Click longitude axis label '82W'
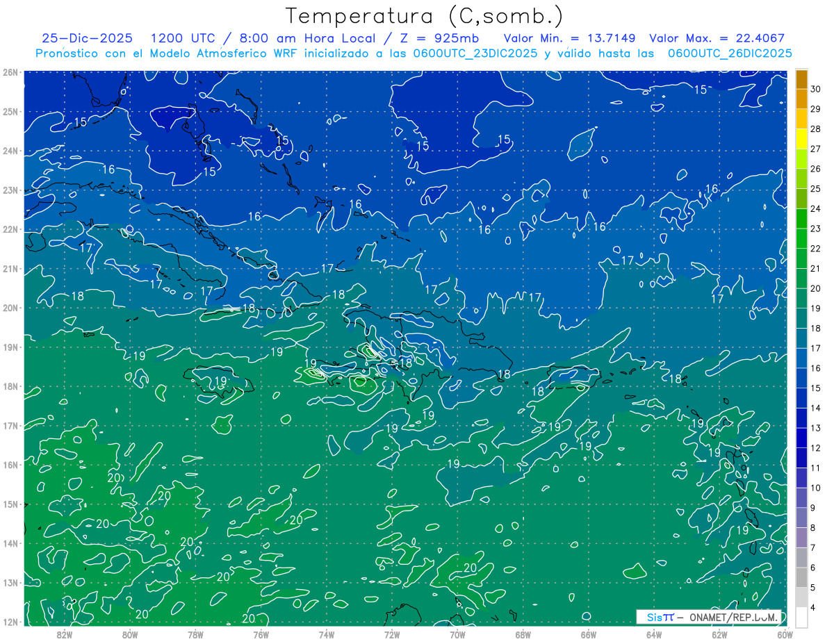The width and height of the screenshot is (834, 644). tap(65, 634)
